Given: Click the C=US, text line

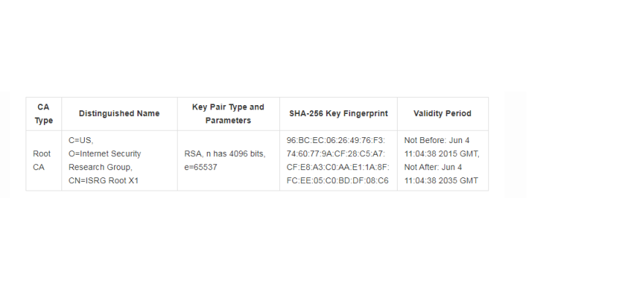Looking at the screenshot, I should click(x=81, y=140).
